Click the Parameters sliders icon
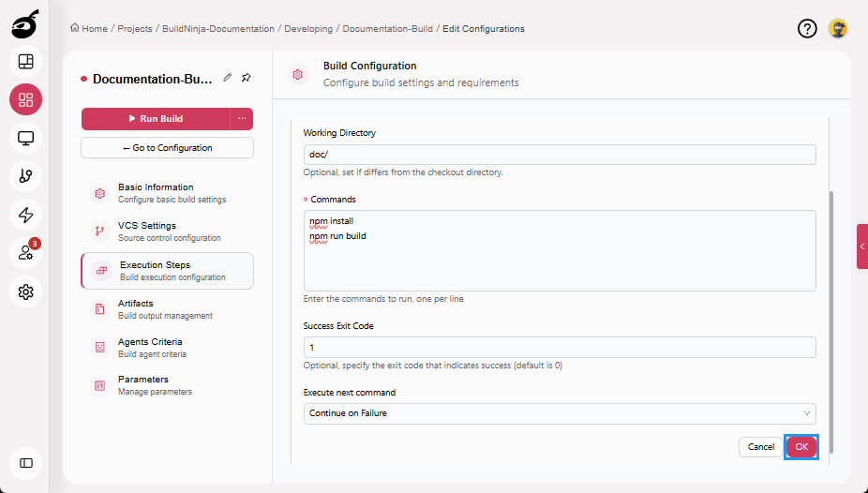Screen dimensions: 868x493 [x=100, y=385]
